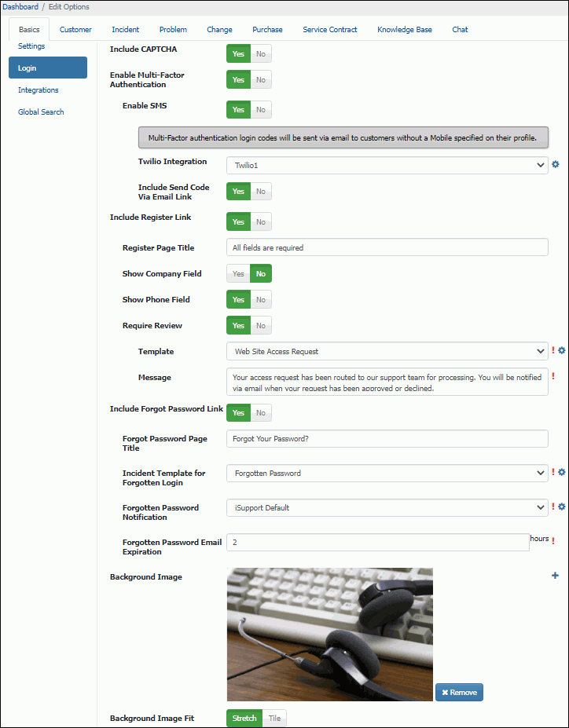Screen dimensions: 569x728
Task: Switch to the Chat tab
Action: [x=460, y=29]
